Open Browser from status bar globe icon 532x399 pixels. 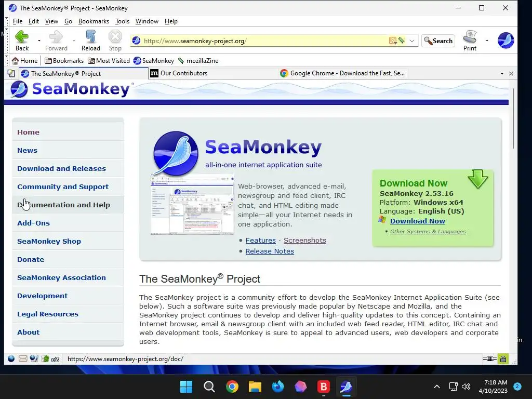point(11,358)
